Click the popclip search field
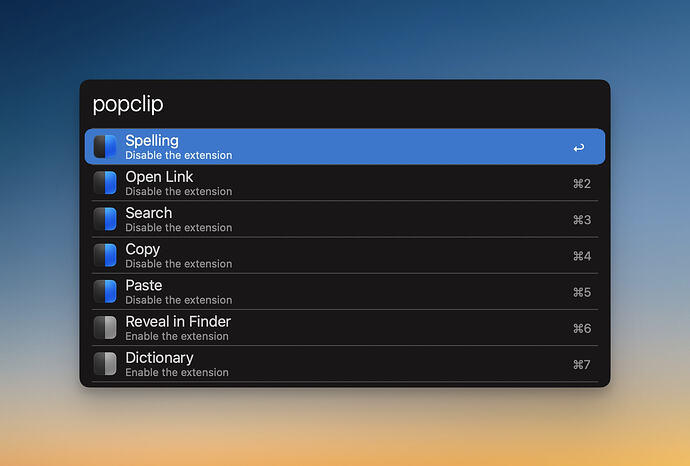 pos(345,104)
